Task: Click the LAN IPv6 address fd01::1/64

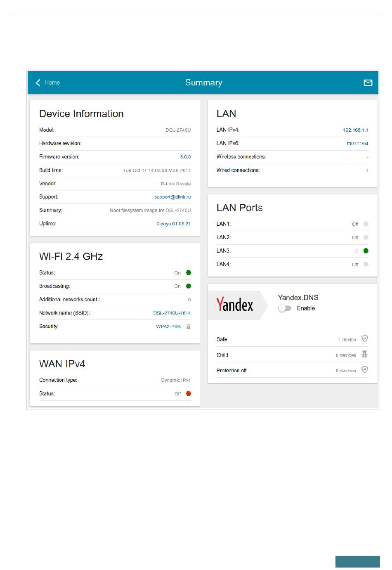Action: coord(357,144)
